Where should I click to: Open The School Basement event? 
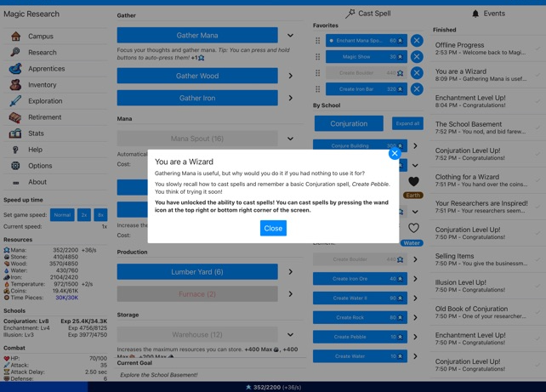[486, 128]
